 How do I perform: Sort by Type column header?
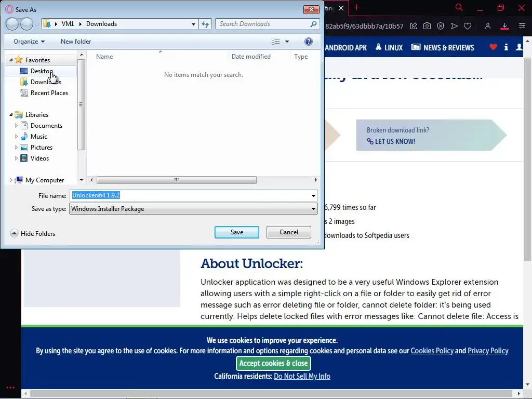(x=301, y=56)
